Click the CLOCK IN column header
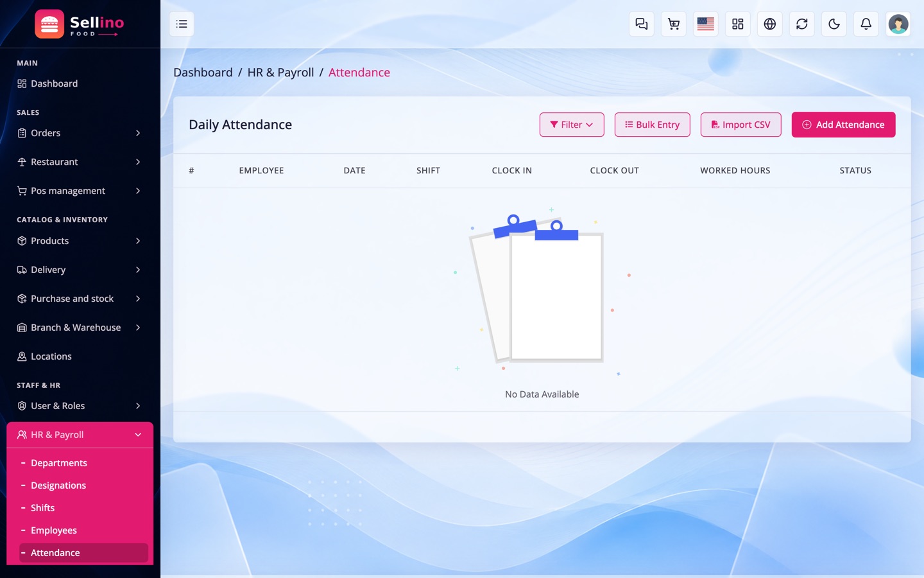The height and width of the screenshot is (578, 924). pyautogui.click(x=511, y=171)
